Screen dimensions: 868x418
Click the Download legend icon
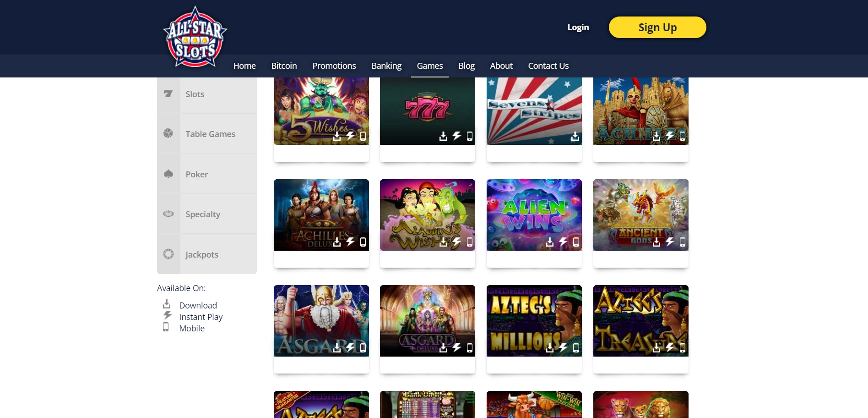(167, 304)
